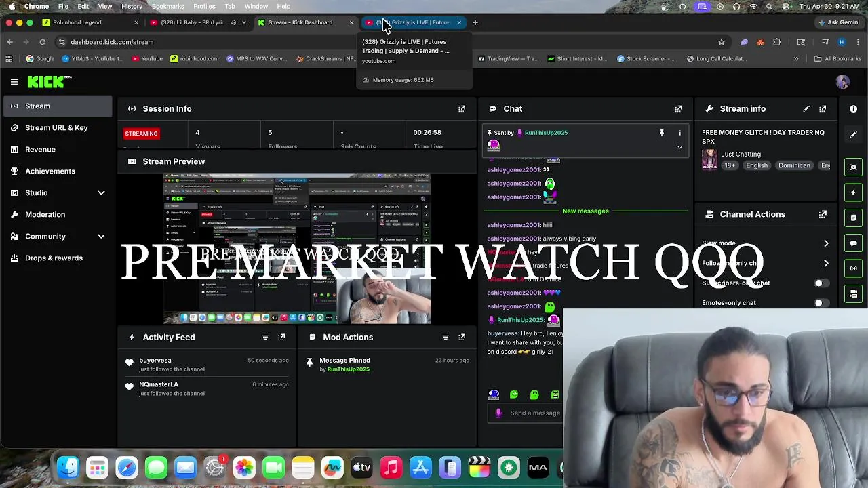The height and width of the screenshot is (488, 868).
Task: Reload the dashboard page
Action: [42, 42]
